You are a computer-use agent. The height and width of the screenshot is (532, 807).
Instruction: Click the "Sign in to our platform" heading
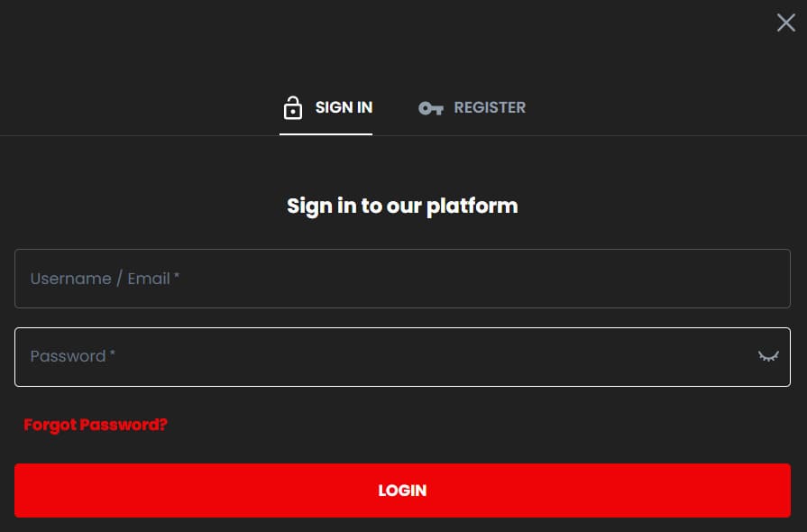tap(402, 206)
